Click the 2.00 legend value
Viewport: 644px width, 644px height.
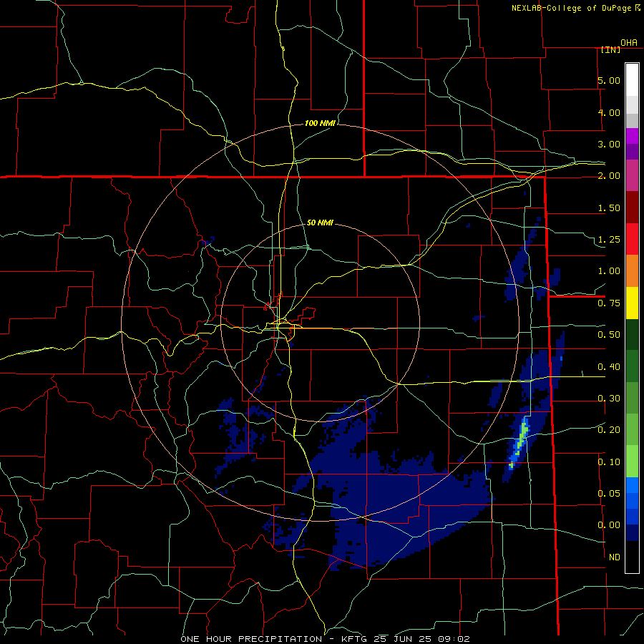click(609, 176)
